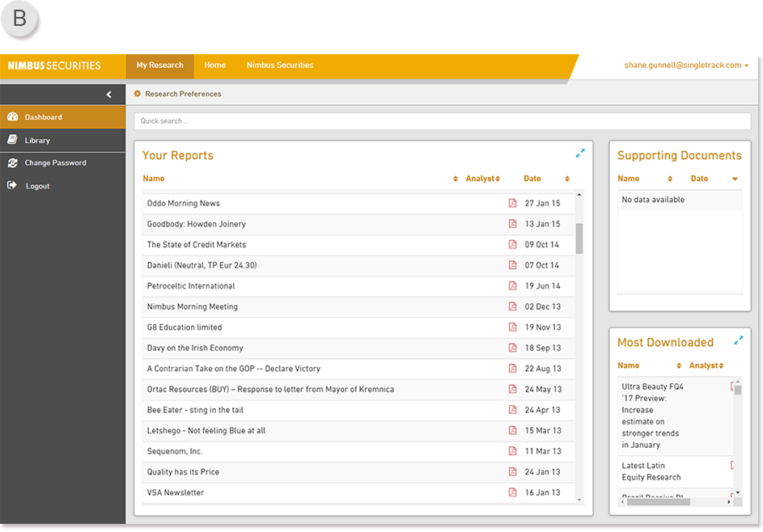The width and height of the screenshot is (763, 532).
Task: Switch to the Home tab
Action: coord(214,65)
